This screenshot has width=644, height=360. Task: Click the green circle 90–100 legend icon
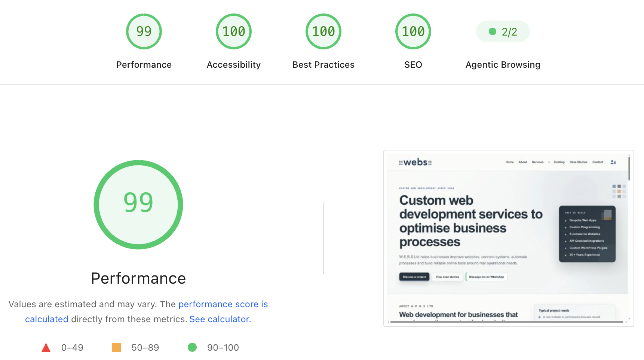click(x=192, y=348)
